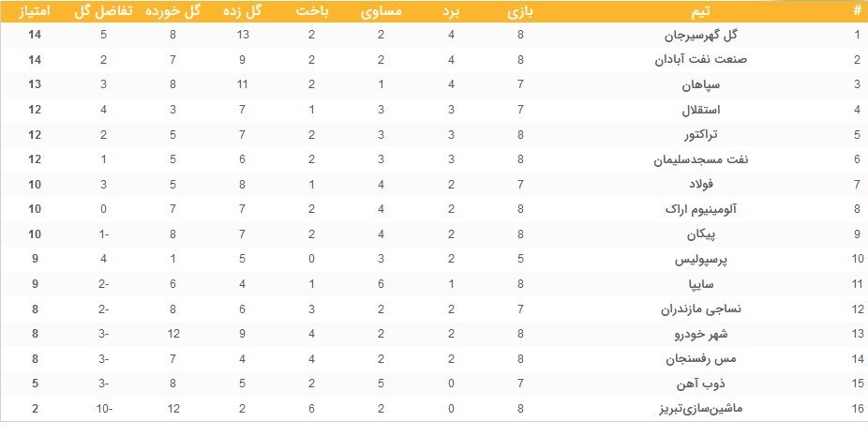Select the بازی column header
The height and width of the screenshot is (437, 868).
520,11
